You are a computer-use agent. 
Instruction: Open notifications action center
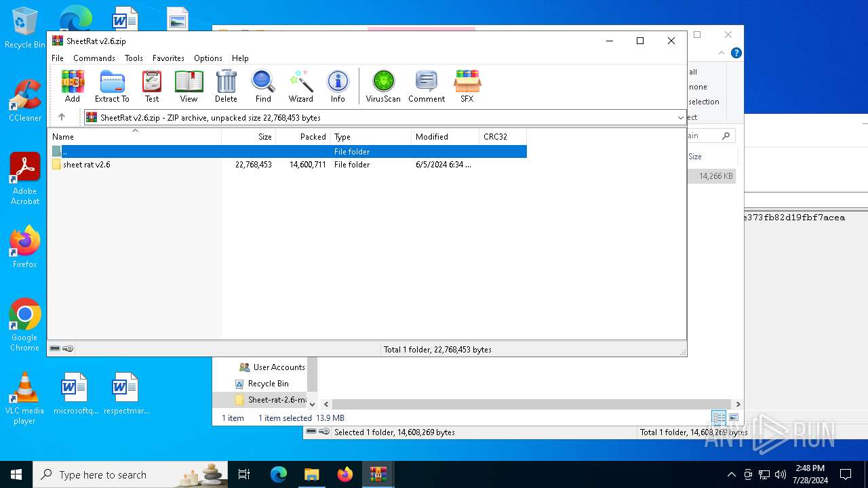tap(846, 474)
